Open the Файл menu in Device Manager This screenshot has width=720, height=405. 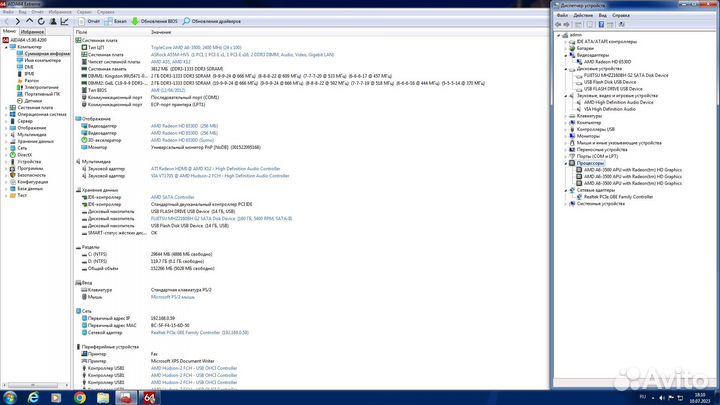pos(562,15)
